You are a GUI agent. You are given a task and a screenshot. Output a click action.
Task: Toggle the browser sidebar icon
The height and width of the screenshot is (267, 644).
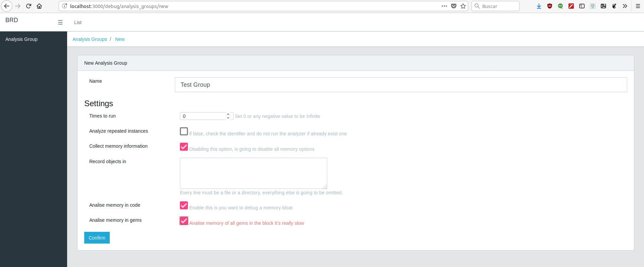[582, 6]
